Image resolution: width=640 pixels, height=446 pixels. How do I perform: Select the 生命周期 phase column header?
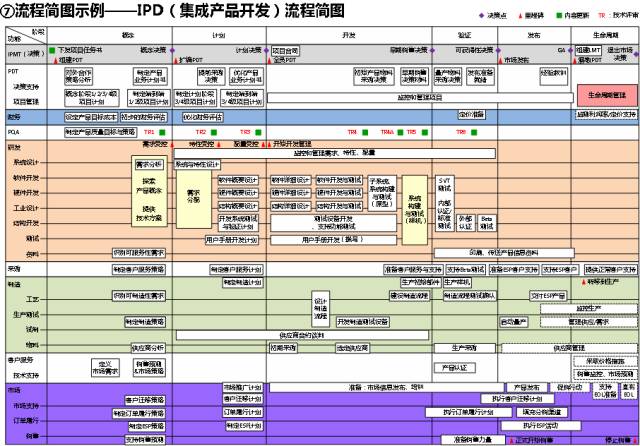click(605, 35)
